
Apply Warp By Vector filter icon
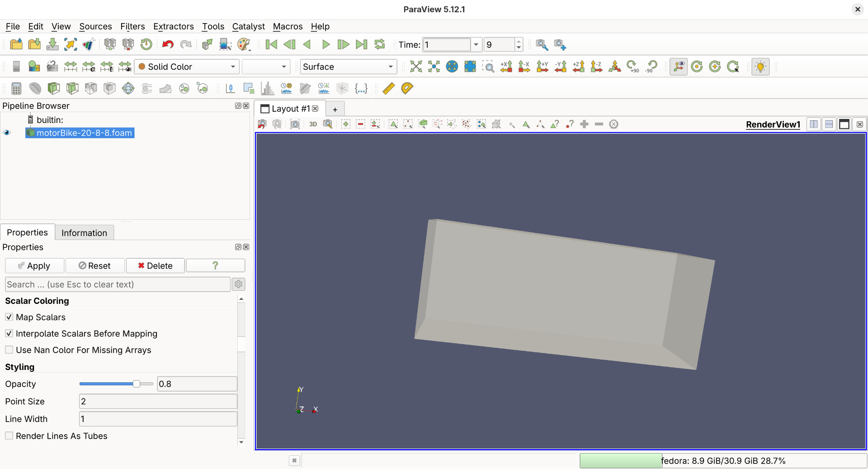click(165, 88)
